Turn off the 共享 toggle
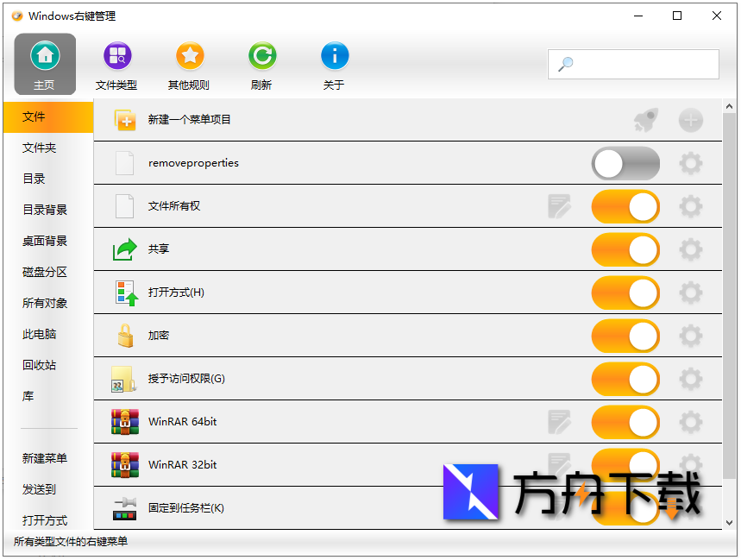The width and height of the screenshot is (741, 560). 625,249
